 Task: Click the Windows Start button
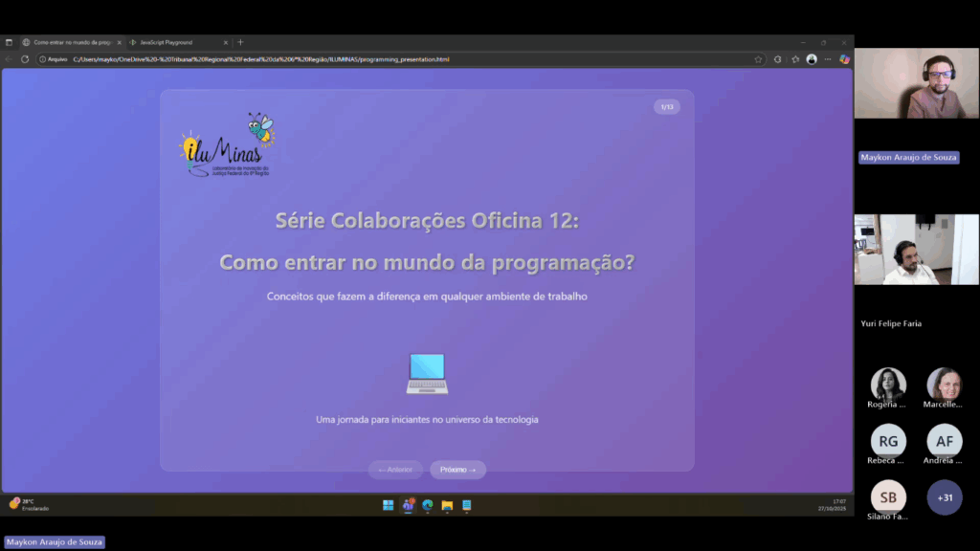[389, 505]
